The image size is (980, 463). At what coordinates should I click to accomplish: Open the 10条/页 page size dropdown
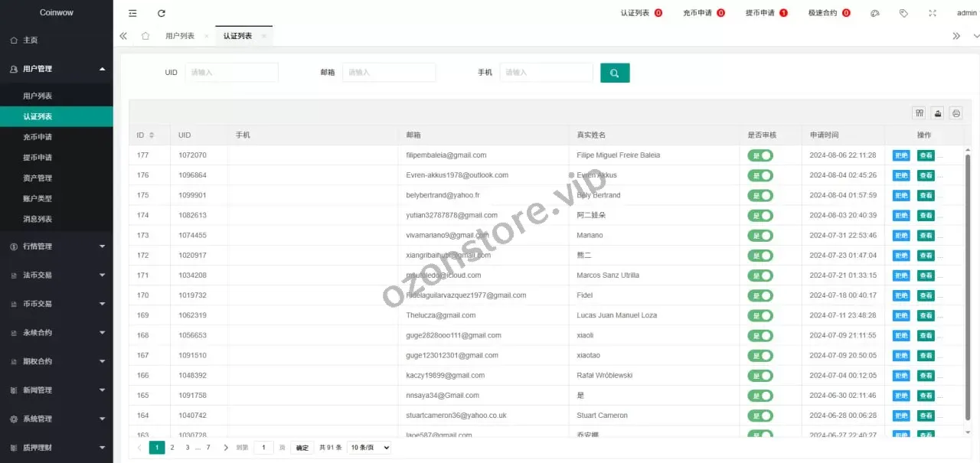[x=369, y=448]
